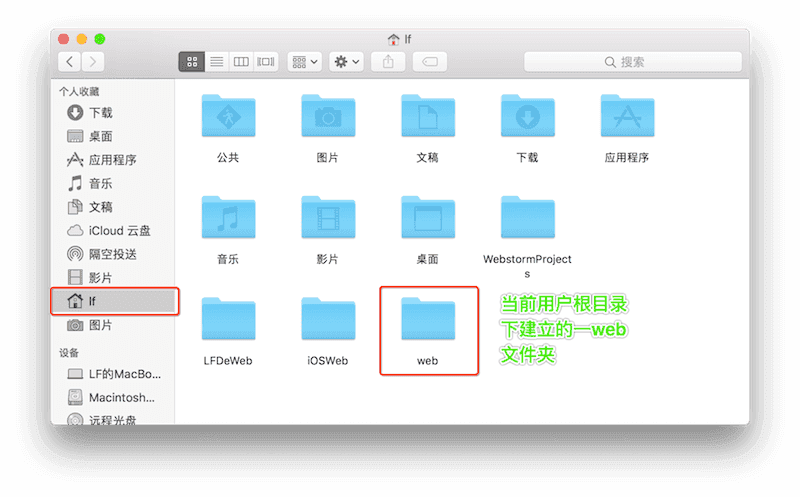The height and width of the screenshot is (497, 800).
Task: Click the yellow minimize window button
Action: (x=82, y=39)
